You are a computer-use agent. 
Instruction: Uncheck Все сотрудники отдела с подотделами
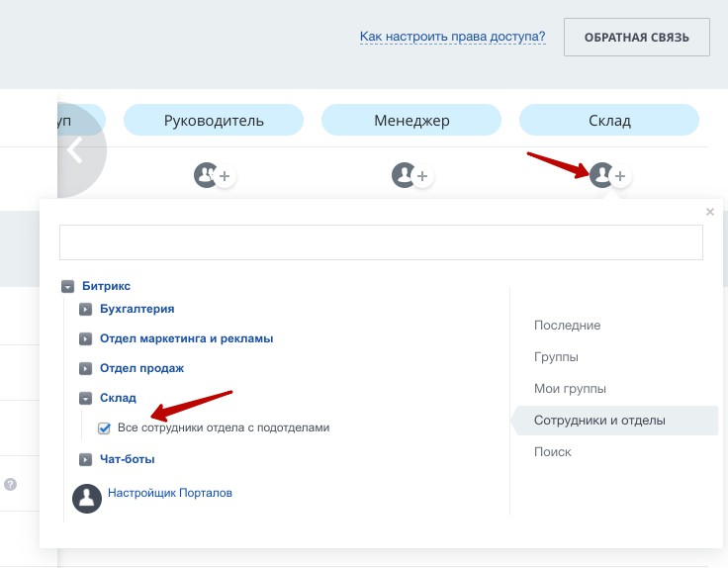point(104,428)
